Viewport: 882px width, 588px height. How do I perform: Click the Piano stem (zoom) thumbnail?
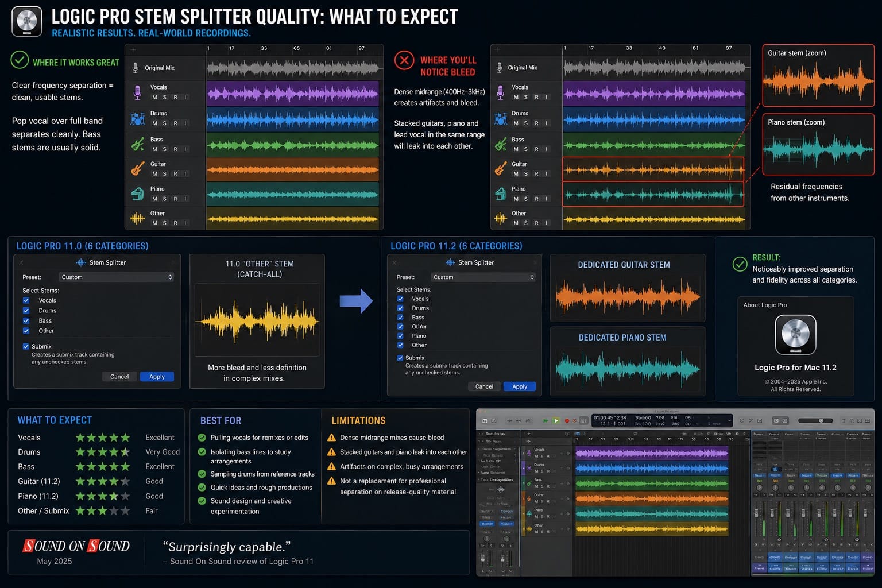pos(818,145)
